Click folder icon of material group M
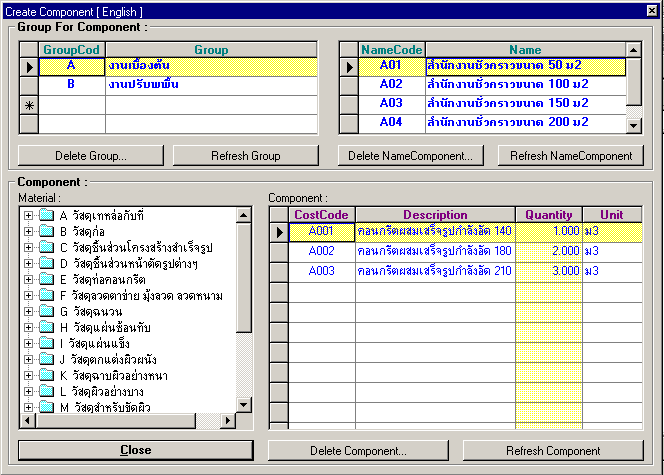Screen dimensions: 664x475 [x=47, y=407]
